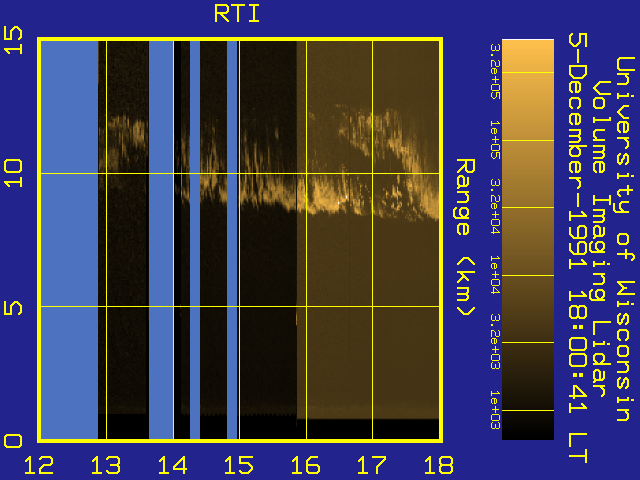
Task: Click the "Volume Imaging Lidar" text line
Action: (602, 238)
